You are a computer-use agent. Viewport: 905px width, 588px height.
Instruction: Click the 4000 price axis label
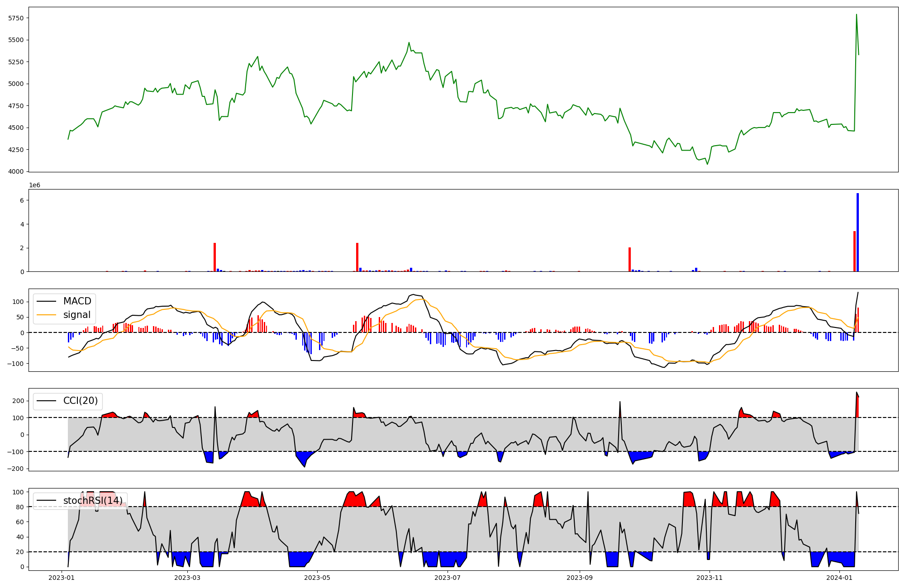tap(16, 171)
